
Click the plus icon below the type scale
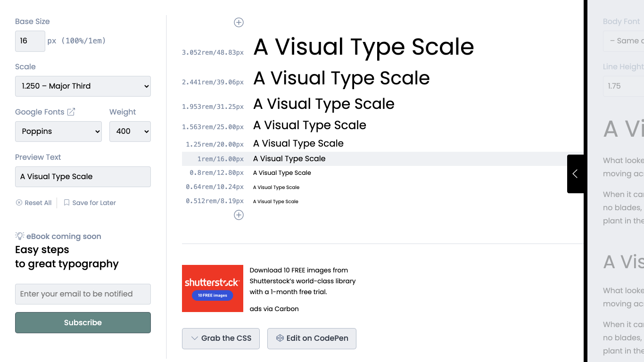(x=239, y=215)
